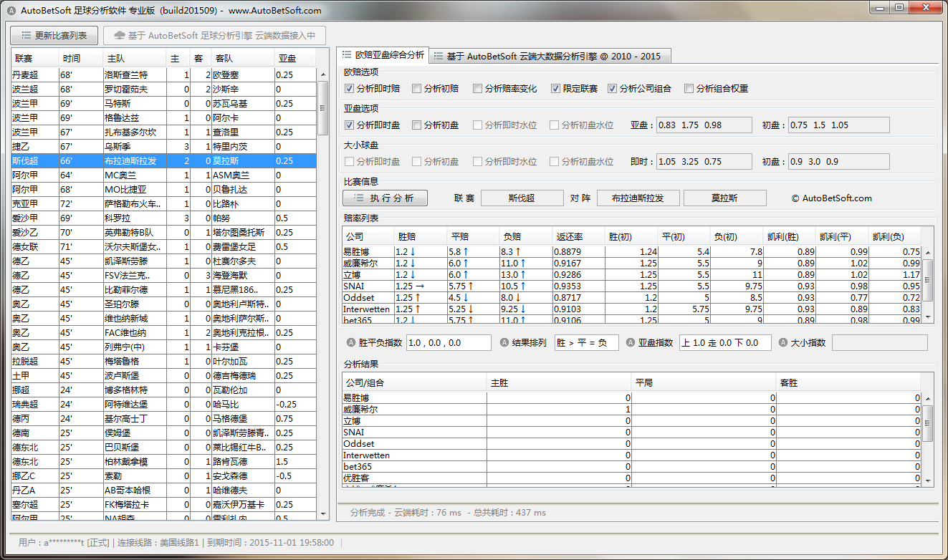Click the 联赛 column header in match list
Screen dimensions: 948x560
[35, 59]
